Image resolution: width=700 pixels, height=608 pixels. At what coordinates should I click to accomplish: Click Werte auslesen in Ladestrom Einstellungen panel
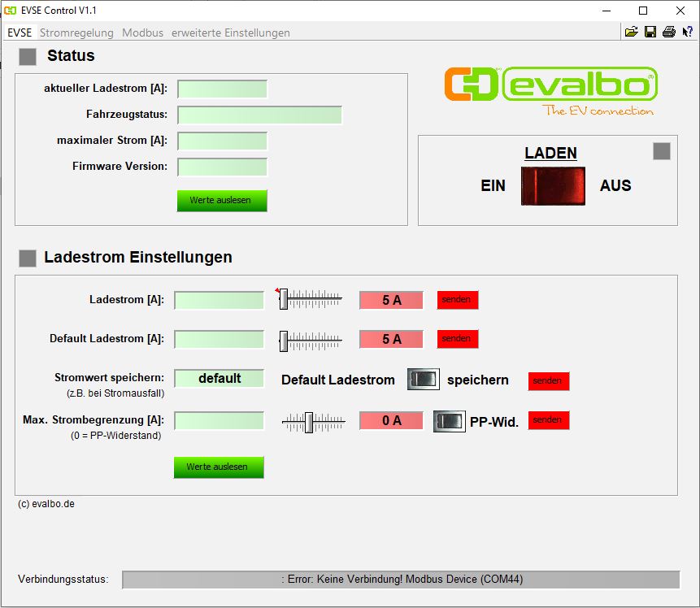[219, 467]
